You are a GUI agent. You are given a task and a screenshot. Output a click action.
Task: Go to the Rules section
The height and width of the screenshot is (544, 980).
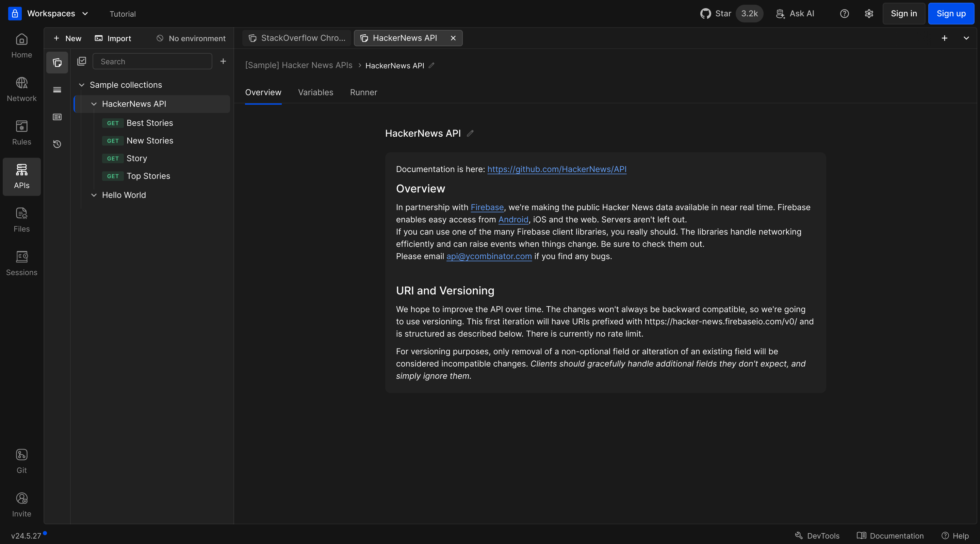[x=22, y=133]
